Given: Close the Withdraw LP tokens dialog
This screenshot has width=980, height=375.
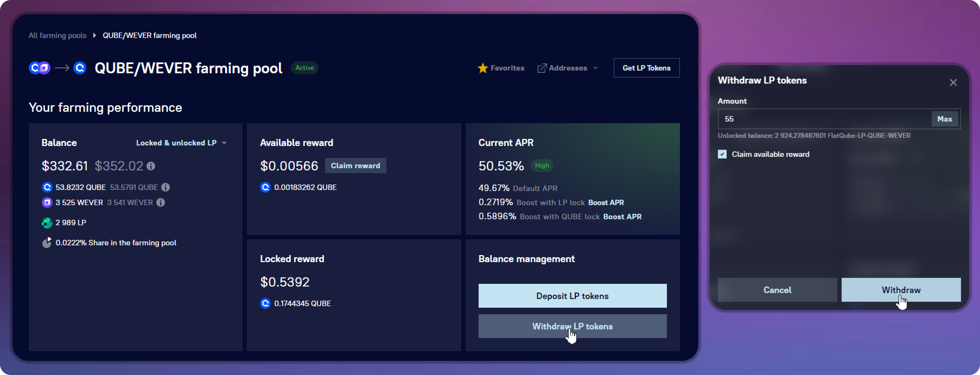Looking at the screenshot, I should pyautogui.click(x=953, y=82).
